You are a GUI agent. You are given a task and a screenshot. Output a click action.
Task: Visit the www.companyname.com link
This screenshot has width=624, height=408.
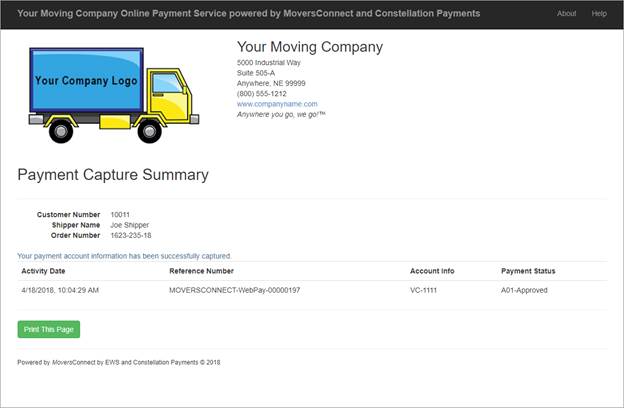(277, 104)
